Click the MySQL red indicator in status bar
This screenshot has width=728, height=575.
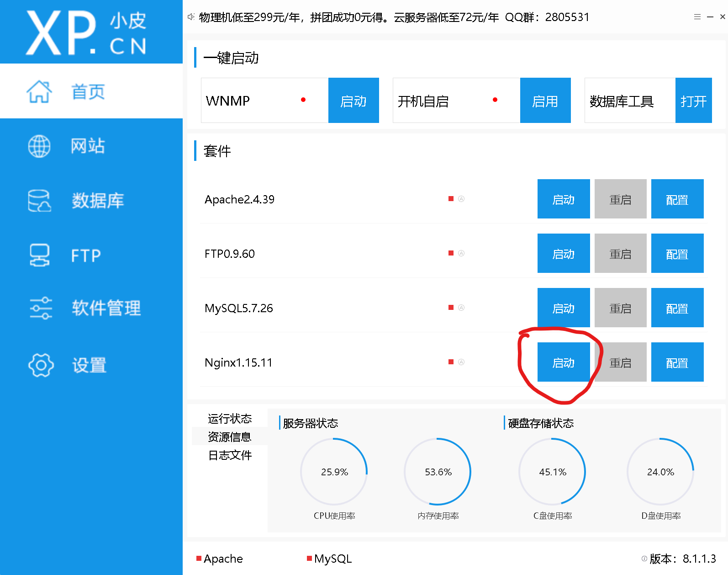pos(309,558)
